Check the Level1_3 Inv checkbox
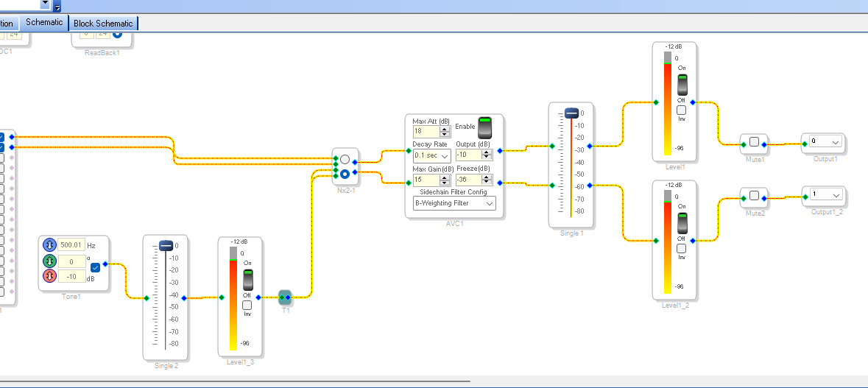868x388 pixels. [247, 305]
